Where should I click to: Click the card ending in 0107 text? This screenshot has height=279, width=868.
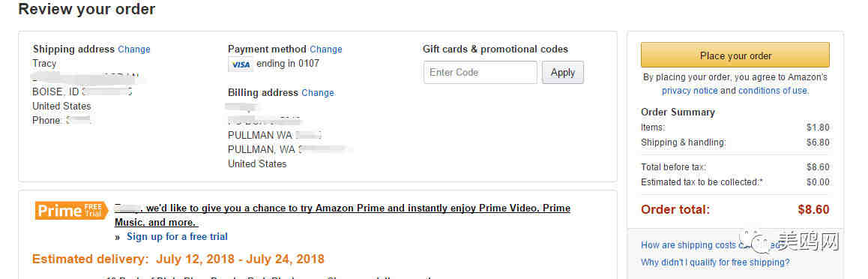point(288,64)
